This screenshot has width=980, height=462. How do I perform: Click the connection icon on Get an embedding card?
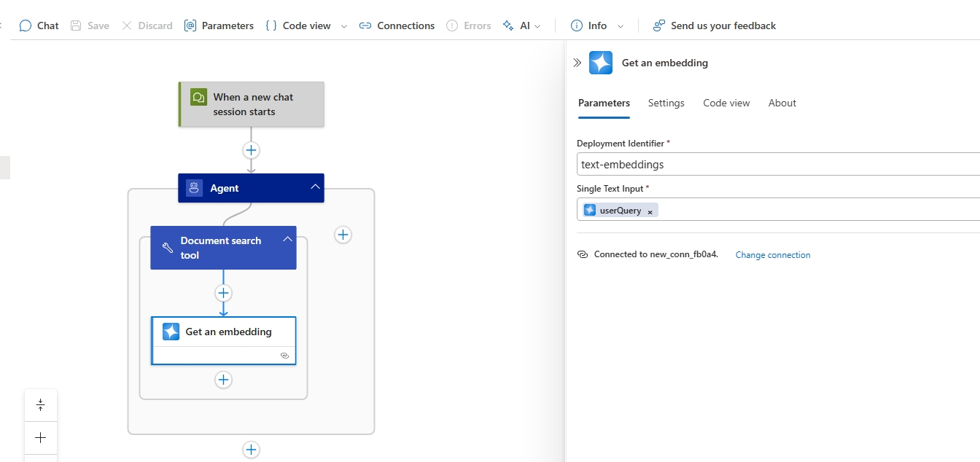(284, 355)
